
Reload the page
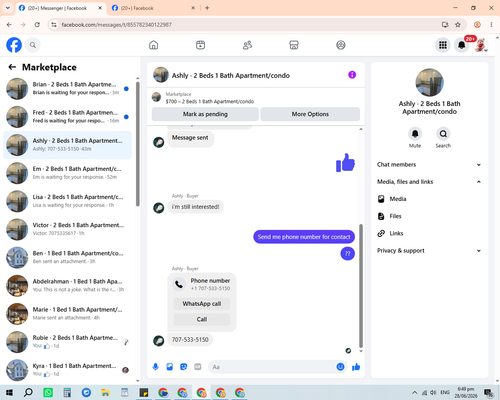coord(37,25)
